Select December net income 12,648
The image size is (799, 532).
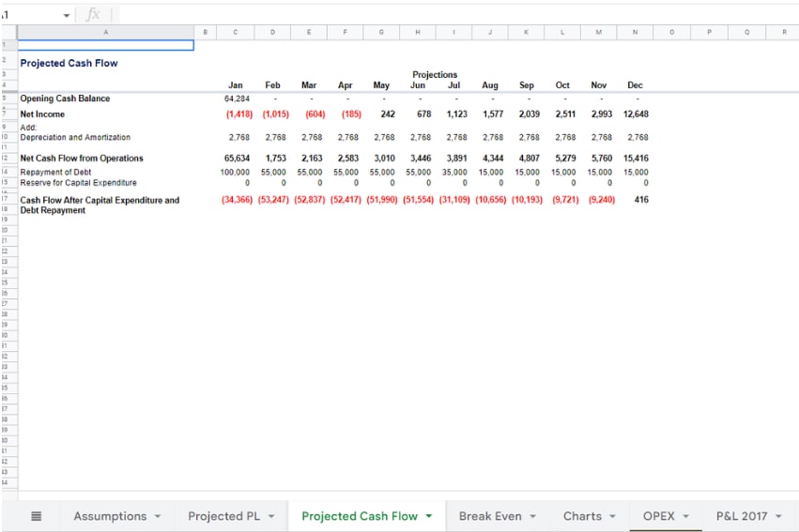tap(636, 114)
